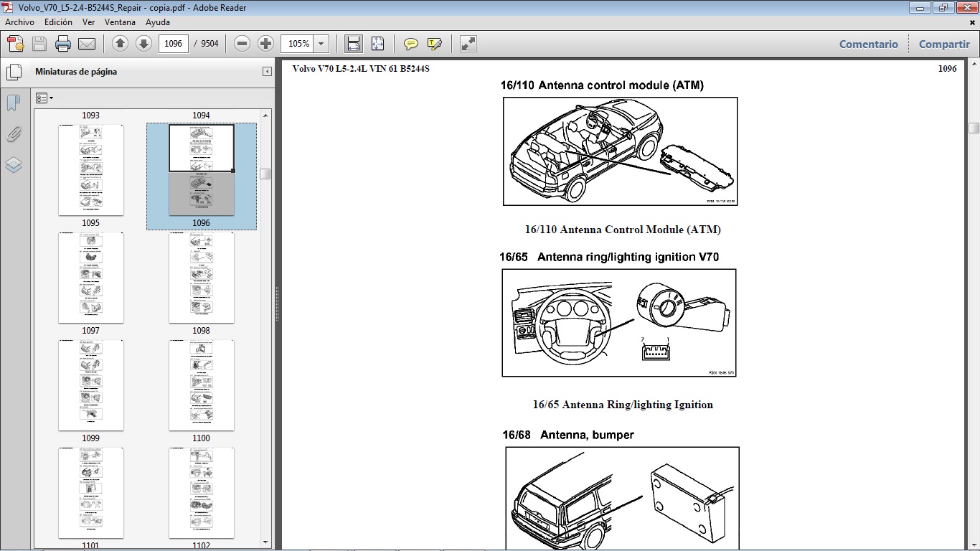Collapse the Miniaturas de página panel

click(x=267, y=72)
